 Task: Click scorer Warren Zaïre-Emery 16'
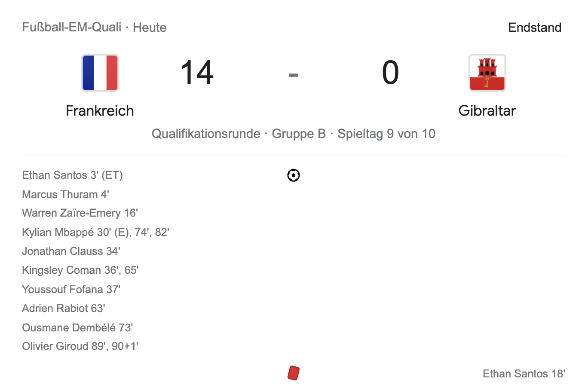click(x=80, y=213)
